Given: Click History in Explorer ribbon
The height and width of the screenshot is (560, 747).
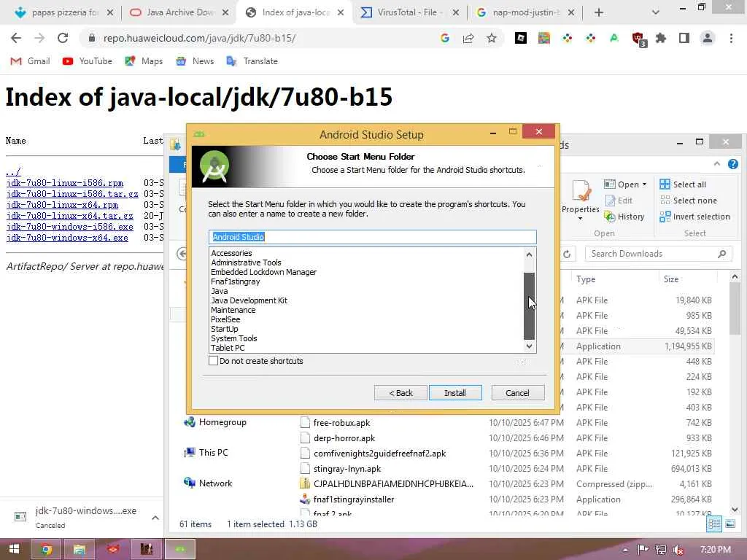Looking at the screenshot, I should (624, 217).
